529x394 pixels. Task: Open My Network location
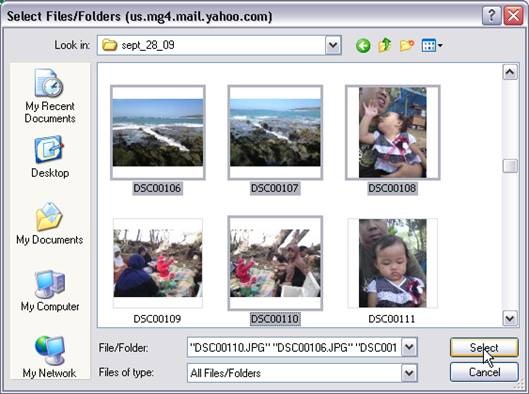tap(50, 357)
